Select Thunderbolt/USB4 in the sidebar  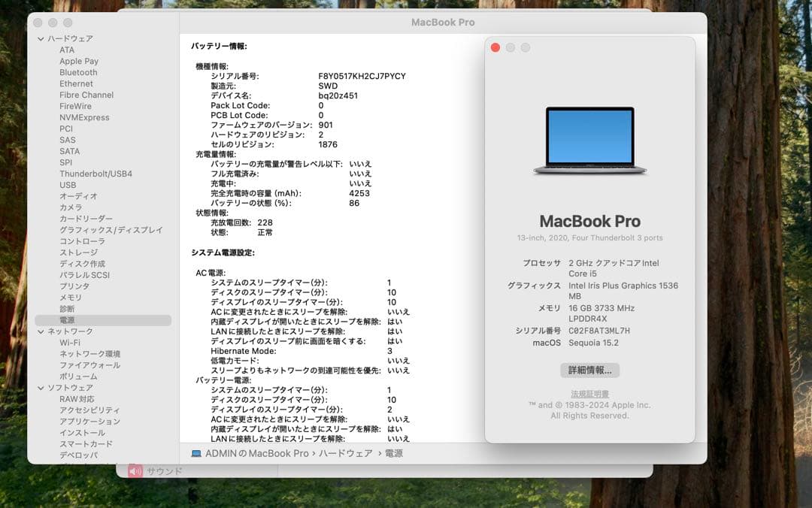(95, 174)
